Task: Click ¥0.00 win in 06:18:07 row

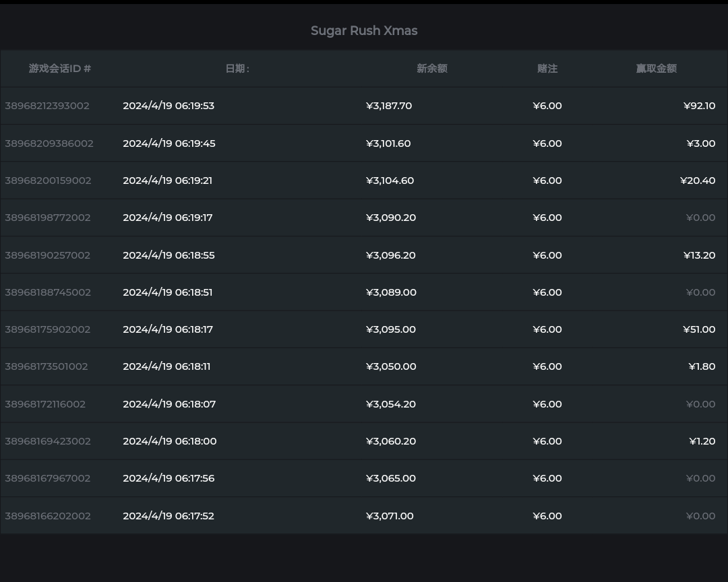Action: click(700, 404)
